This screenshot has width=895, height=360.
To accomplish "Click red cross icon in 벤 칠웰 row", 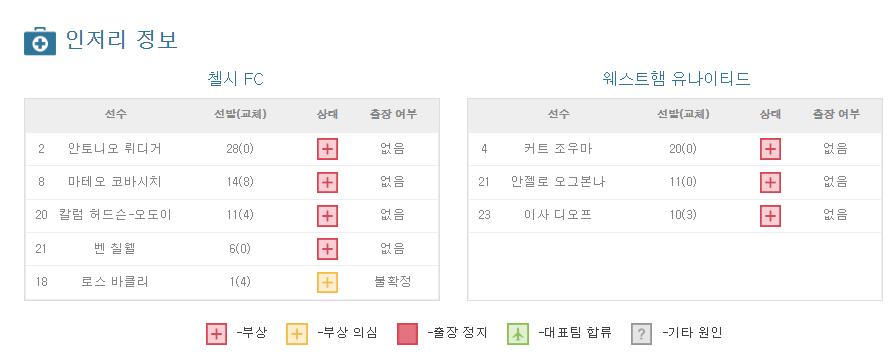I will pyautogui.click(x=327, y=249).
